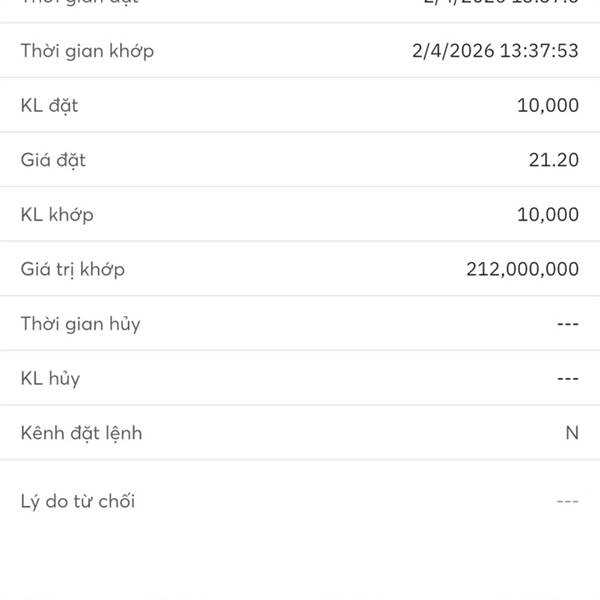Image resolution: width=600 pixels, height=600 pixels.
Task: Tap the 'Kênh đặt lệnh' label
Action: point(81,433)
